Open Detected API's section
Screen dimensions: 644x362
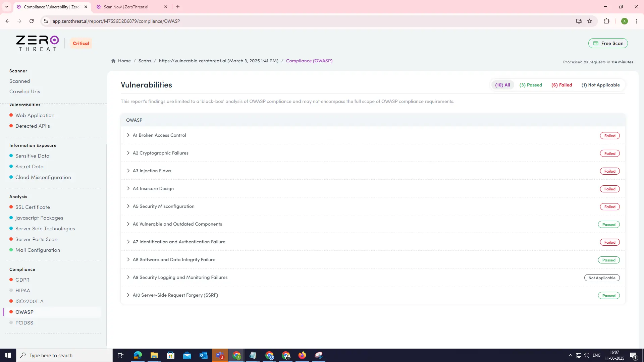(x=33, y=126)
